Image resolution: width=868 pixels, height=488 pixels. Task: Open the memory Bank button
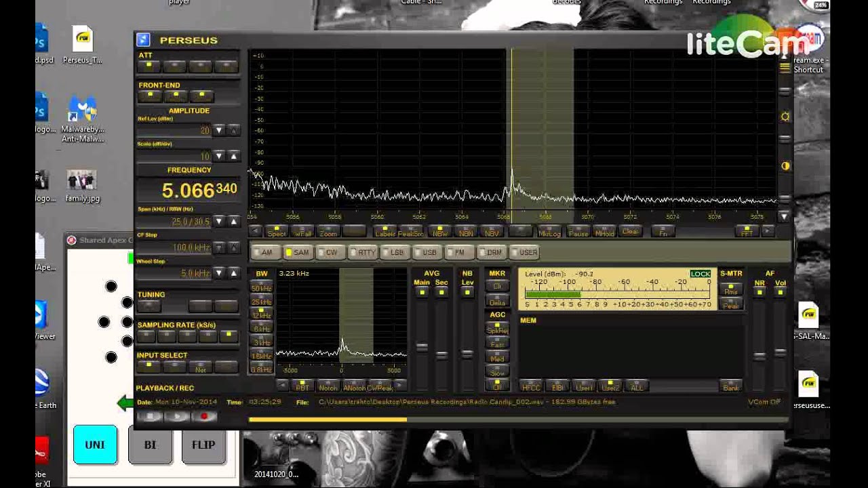[730, 386]
